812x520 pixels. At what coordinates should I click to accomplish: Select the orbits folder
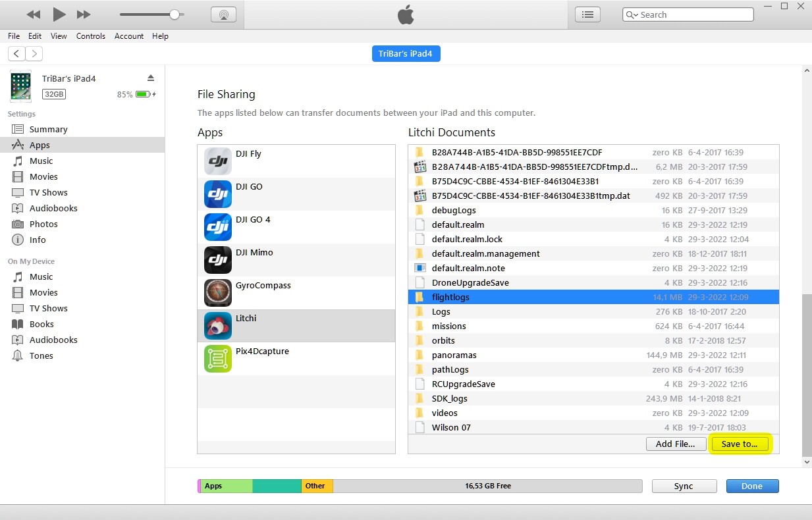593,340
